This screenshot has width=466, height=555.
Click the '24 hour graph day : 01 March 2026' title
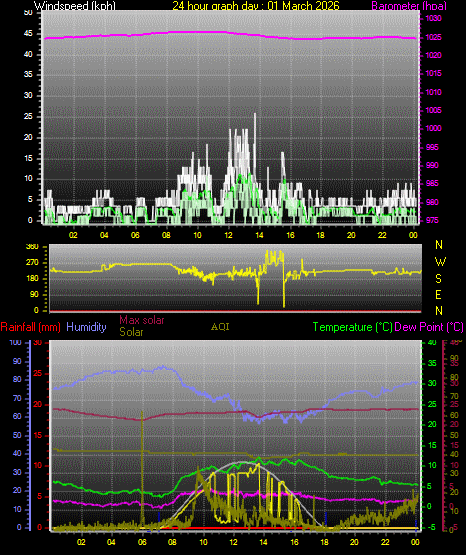coord(256,6)
